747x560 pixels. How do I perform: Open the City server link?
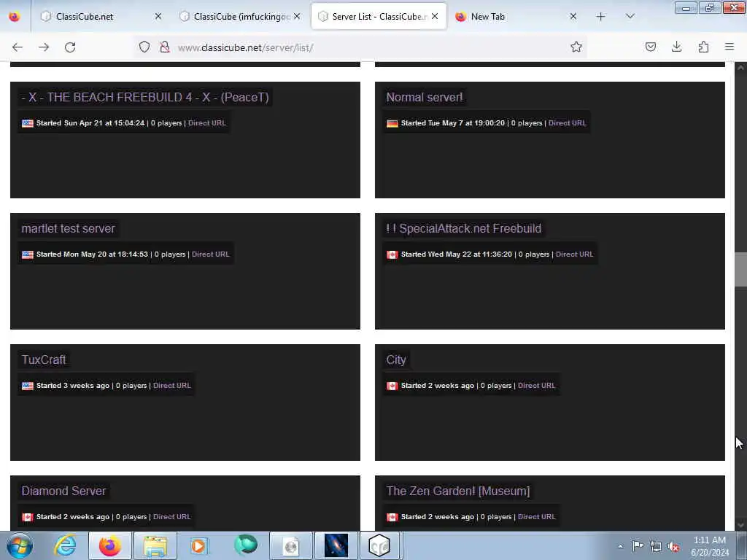[x=396, y=359]
